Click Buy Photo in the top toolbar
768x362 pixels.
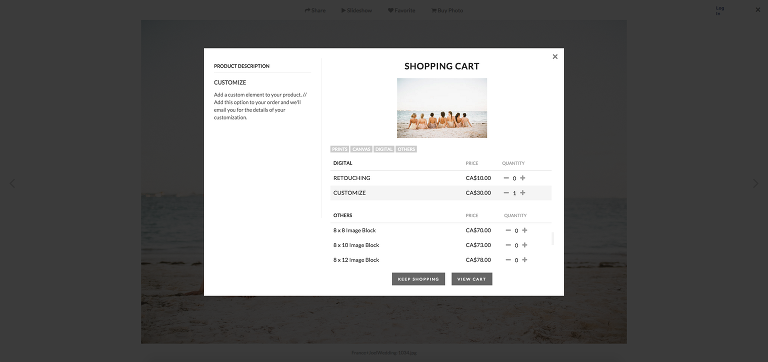447,10
